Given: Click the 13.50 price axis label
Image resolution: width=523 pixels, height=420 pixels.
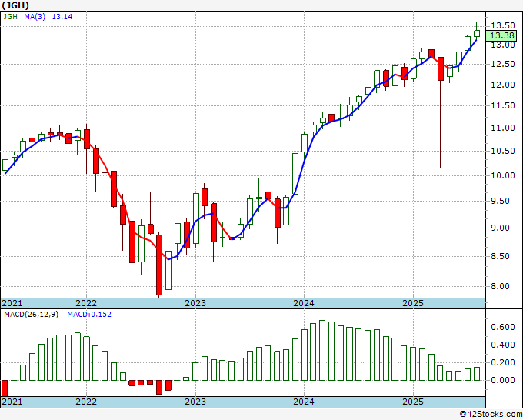Looking at the screenshot, I should pyautogui.click(x=503, y=25).
